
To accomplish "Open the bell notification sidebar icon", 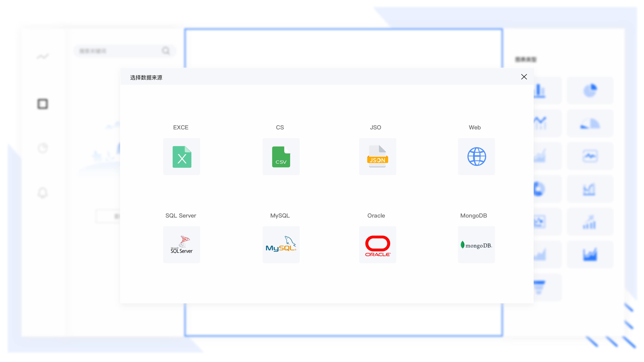I will (43, 193).
